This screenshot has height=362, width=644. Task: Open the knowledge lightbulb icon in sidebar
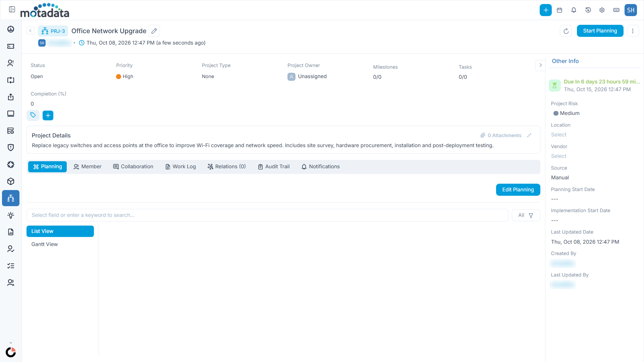11,215
